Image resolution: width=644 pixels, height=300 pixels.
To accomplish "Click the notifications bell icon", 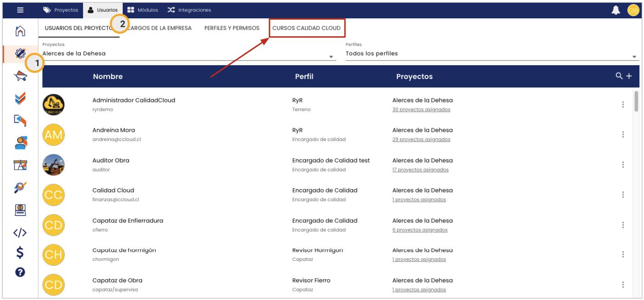I will tap(616, 10).
